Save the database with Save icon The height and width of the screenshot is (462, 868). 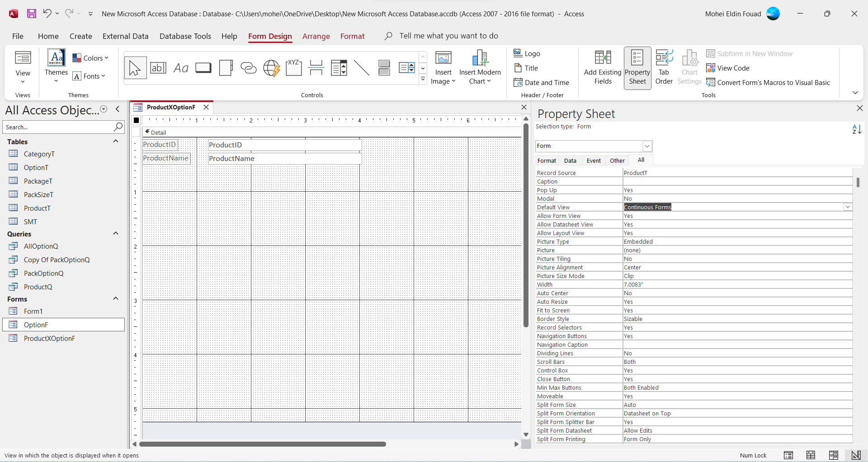(32, 14)
